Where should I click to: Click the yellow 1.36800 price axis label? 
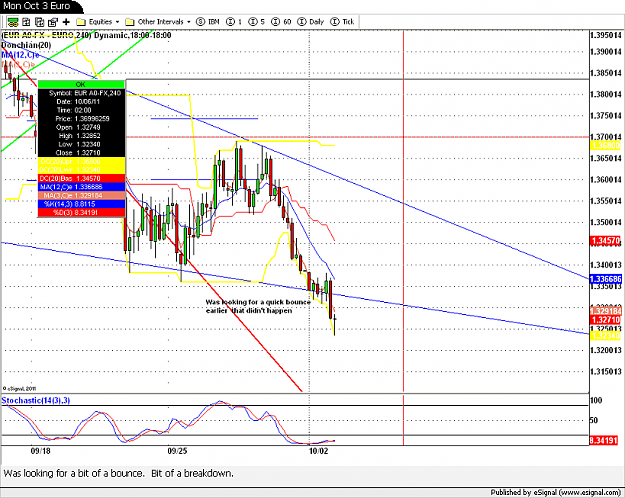(605, 146)
